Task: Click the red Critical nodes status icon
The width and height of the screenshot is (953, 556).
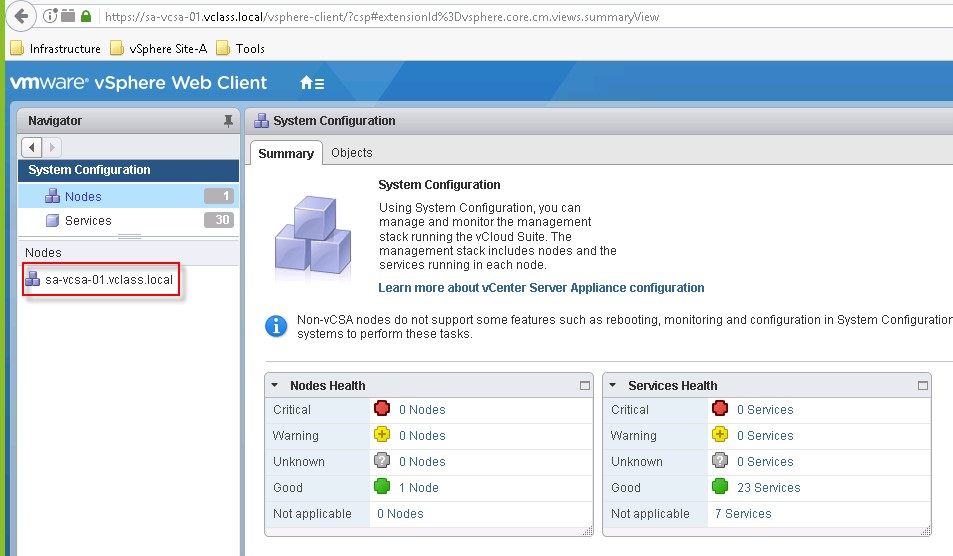Action: click(x=382, y=408)
